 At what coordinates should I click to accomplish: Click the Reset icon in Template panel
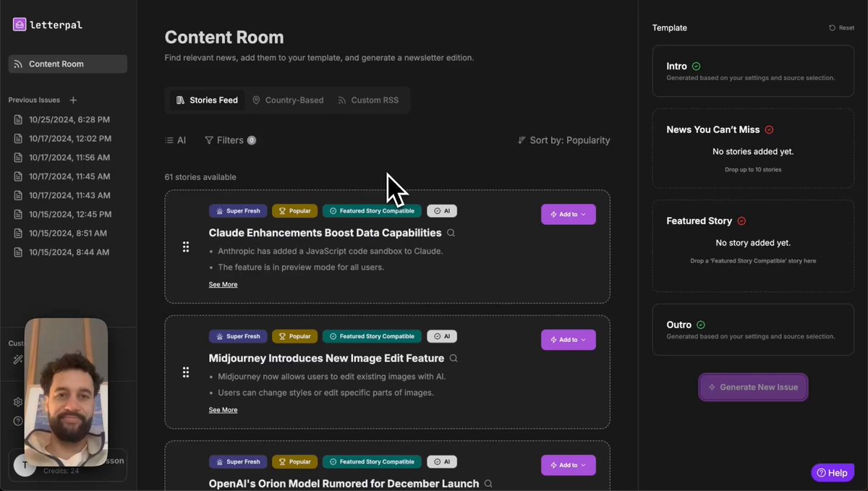point(832,27)
